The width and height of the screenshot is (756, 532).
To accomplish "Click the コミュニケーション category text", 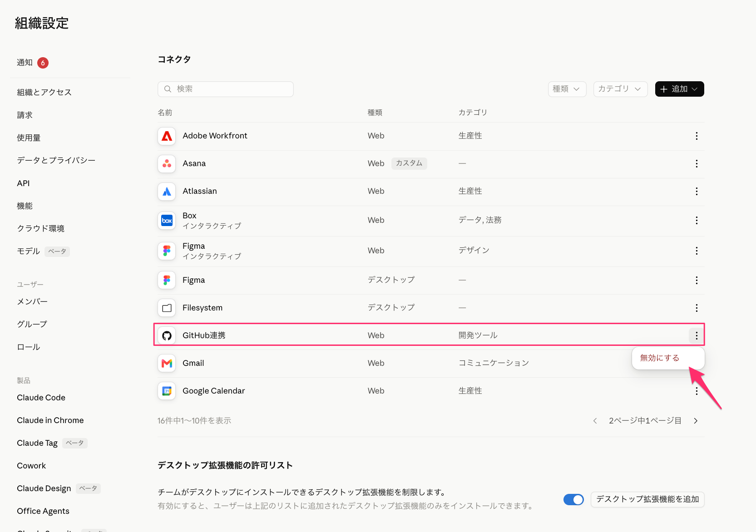I will [494, 364].
